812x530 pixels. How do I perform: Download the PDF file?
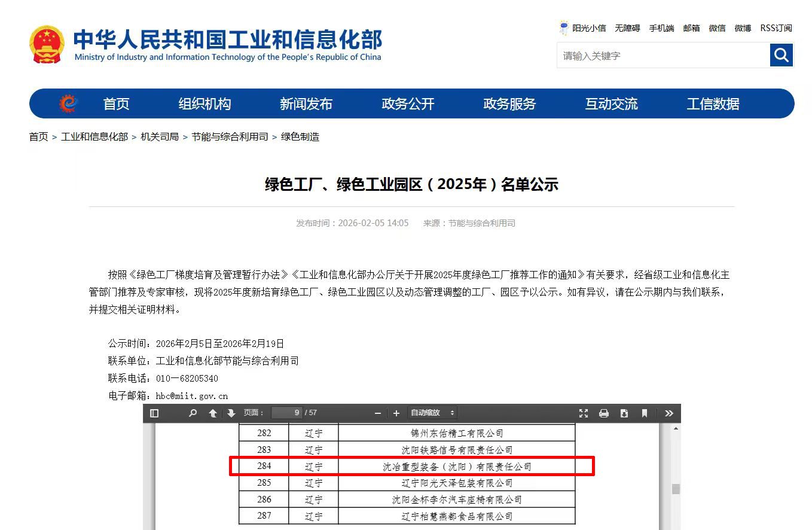click(624, 413)
